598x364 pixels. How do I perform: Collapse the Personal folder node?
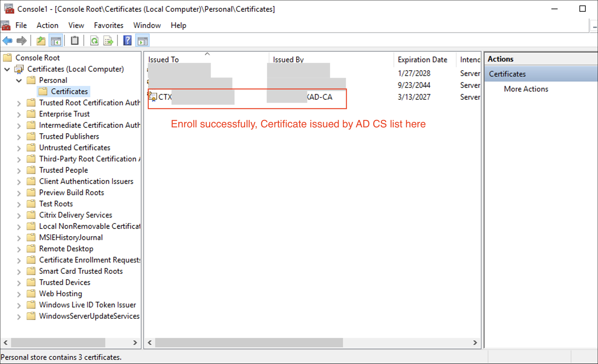(x=19, y=81)
